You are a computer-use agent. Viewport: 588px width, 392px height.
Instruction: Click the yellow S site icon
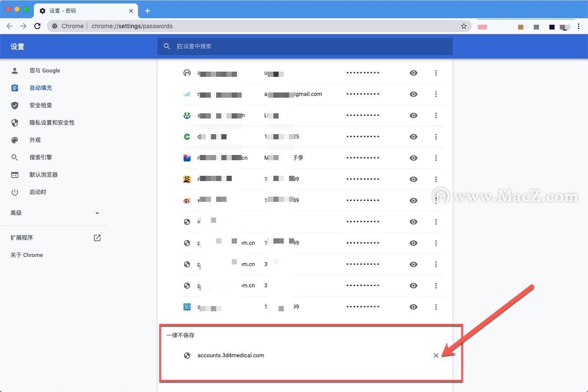click(187, 179)
